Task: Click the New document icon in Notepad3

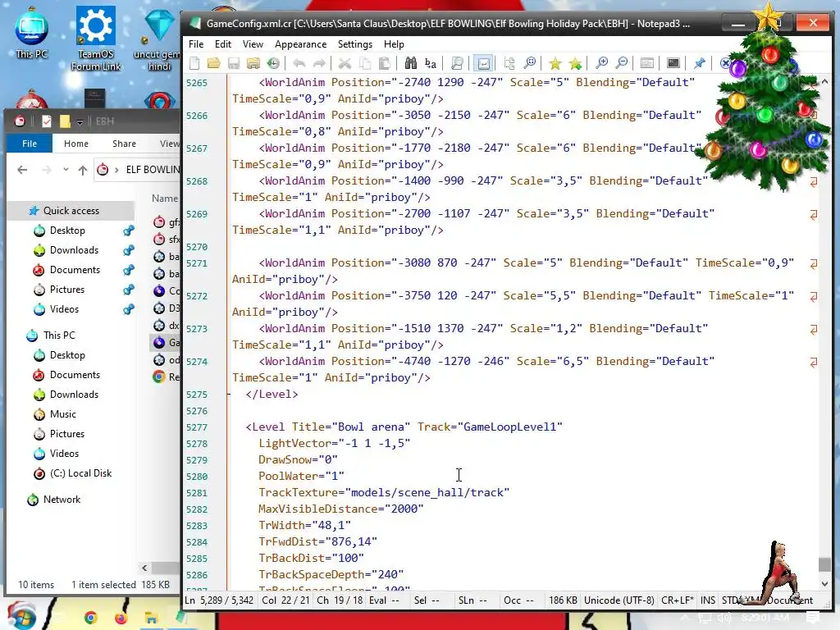Action: (195, 64)
